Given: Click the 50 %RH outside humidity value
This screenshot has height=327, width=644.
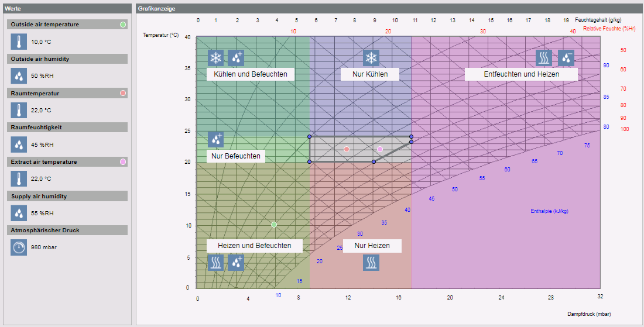Looking at the screenshot, I should point(42,76).
